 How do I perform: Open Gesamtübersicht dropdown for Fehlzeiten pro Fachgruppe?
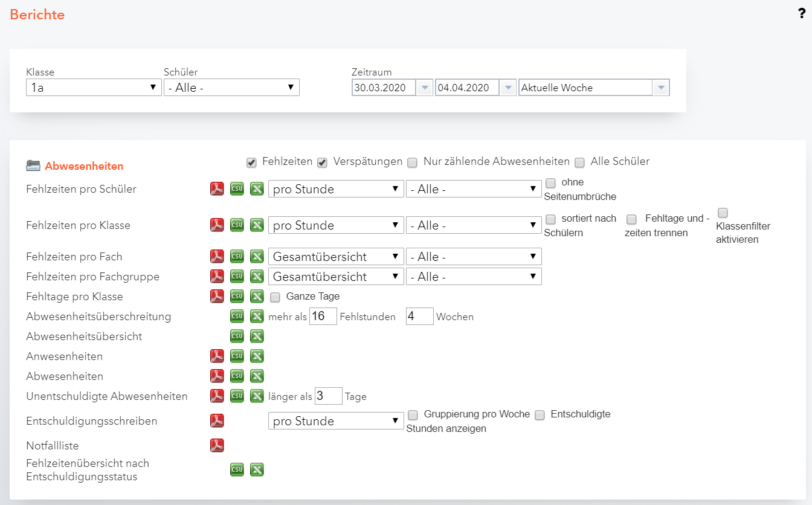pos(336,277)
